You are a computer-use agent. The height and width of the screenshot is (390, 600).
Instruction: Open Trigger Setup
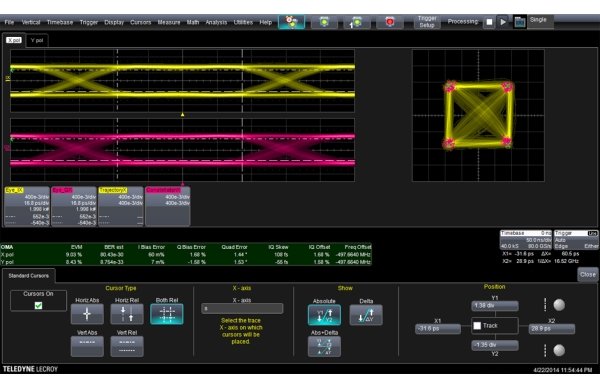[427, 22]
